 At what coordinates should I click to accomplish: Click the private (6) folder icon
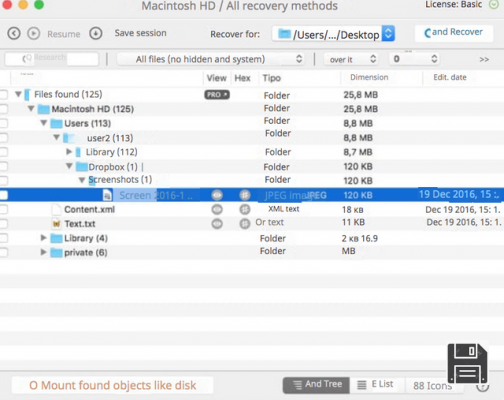pos(56,253)
